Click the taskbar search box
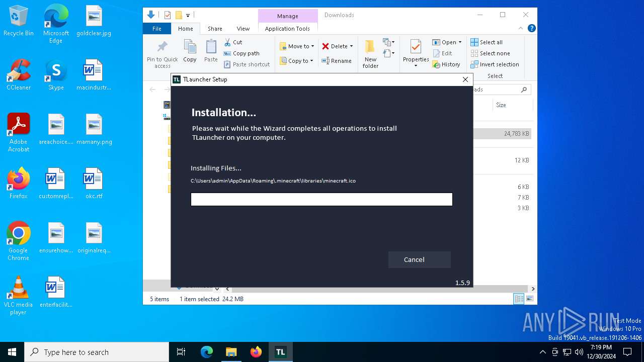The width and height of the screenshot is (644, 362). [x=97, y=352]
